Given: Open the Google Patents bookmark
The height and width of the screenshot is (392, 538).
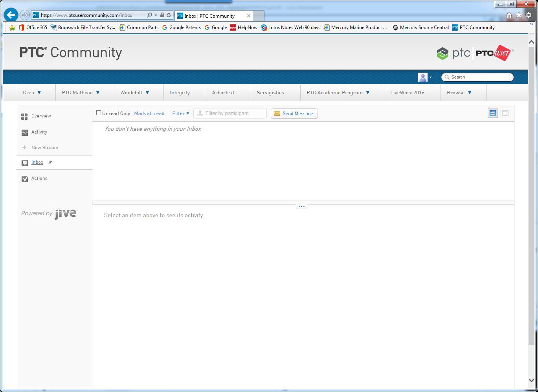Looking at the screenshot, I should click(181, 27).
